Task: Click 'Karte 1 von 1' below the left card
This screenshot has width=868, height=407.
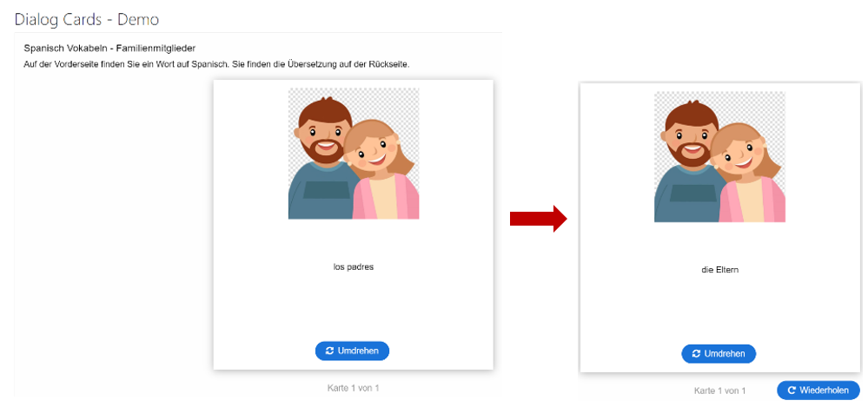Action: click(x=353, y=388)
